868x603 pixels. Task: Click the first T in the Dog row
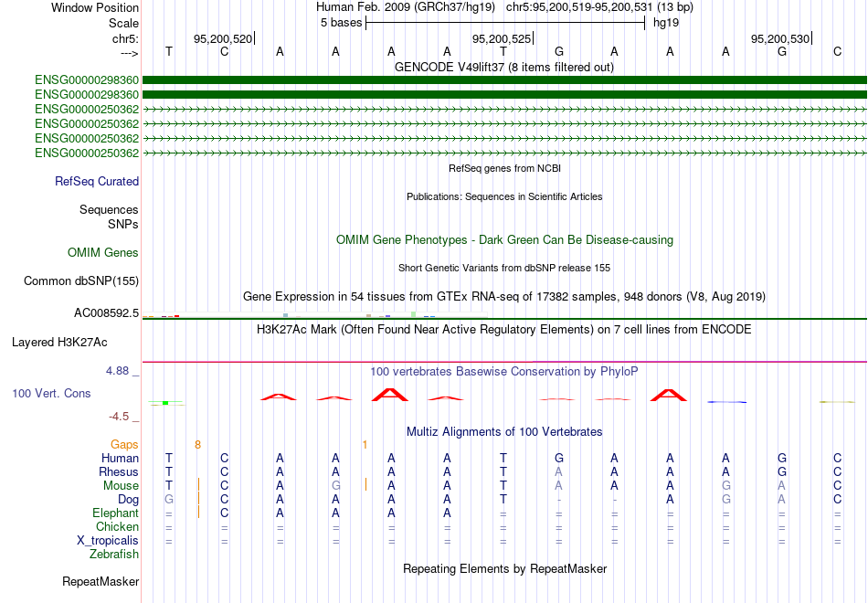[x=503, y=500]
